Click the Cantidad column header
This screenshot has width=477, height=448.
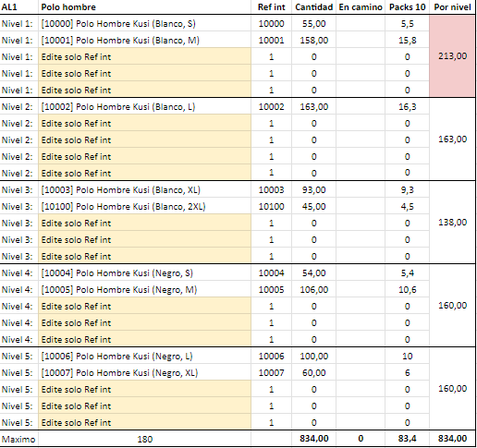(x=313, y=7)
